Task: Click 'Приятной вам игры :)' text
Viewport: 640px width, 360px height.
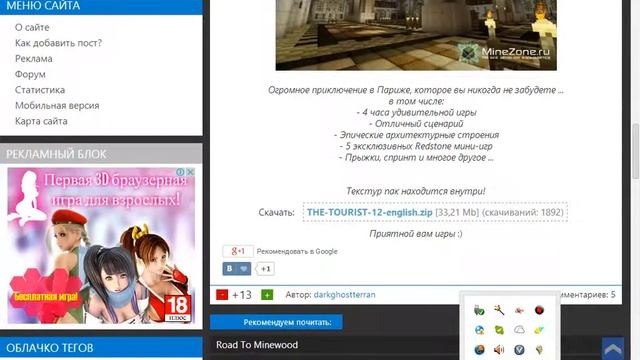Action: [x=416, y=233]
